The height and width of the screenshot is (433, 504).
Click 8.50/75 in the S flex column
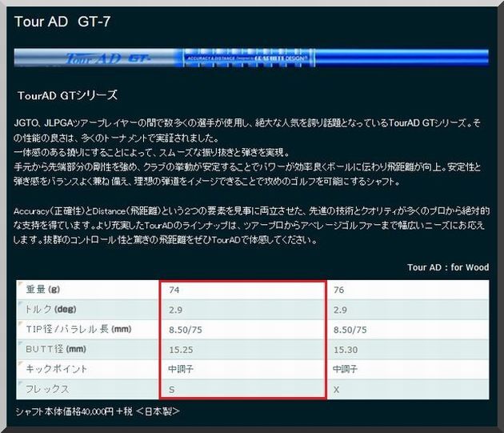[186, 330]
